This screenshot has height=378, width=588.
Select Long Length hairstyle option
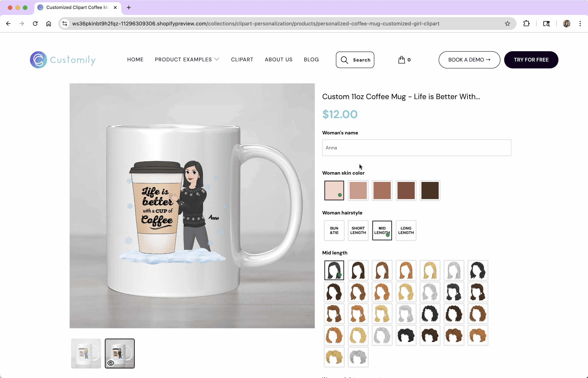406,230
